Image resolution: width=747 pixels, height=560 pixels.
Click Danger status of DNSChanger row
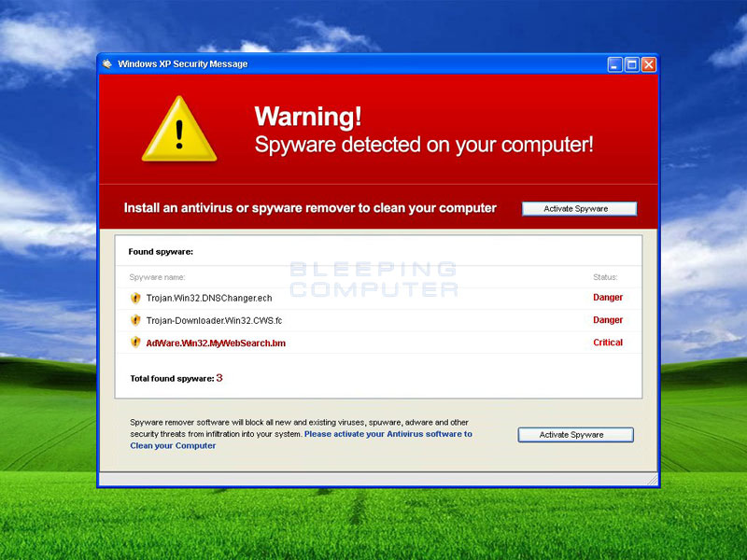(x=608, y=297)
